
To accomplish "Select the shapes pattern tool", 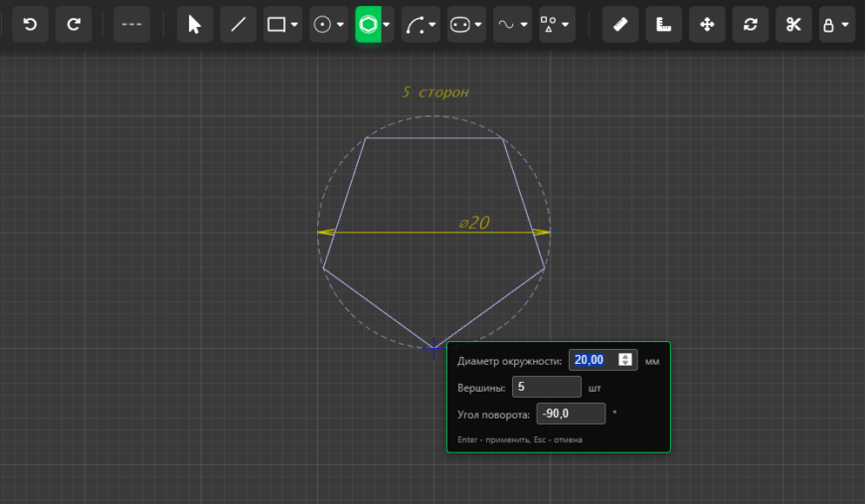I will tap(549, 24).
